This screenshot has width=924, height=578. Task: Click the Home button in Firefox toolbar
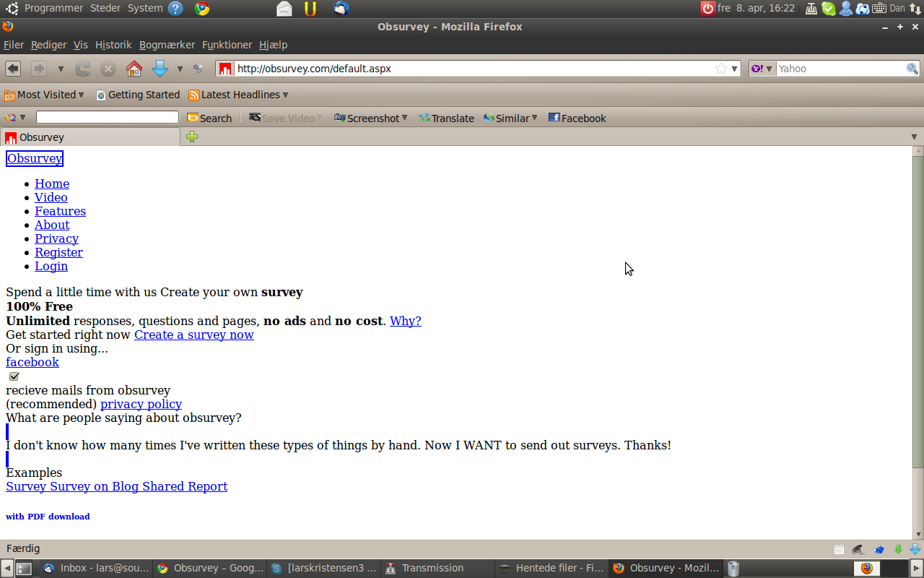tap(134, 69)
